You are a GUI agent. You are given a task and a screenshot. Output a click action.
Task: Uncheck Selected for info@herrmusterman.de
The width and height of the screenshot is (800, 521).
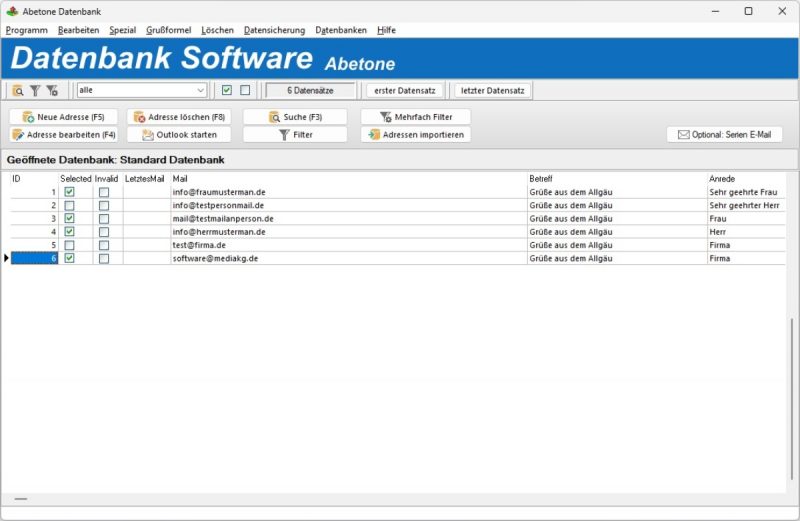(x=69, y=232)
